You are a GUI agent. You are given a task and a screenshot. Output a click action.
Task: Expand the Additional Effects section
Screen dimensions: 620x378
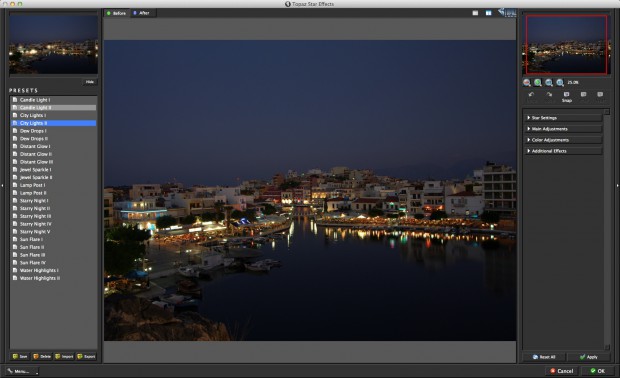click(x=563, y=151)
